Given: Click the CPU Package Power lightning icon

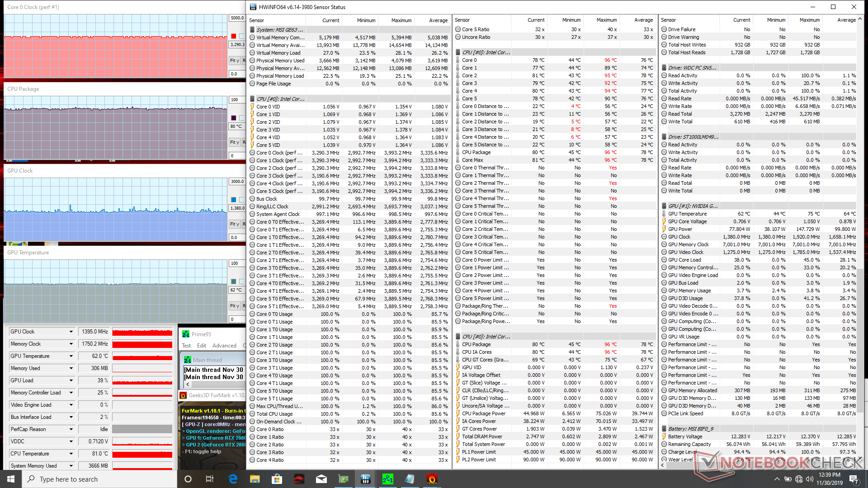Looking at the screenshot, I should [x=458, y=413].
